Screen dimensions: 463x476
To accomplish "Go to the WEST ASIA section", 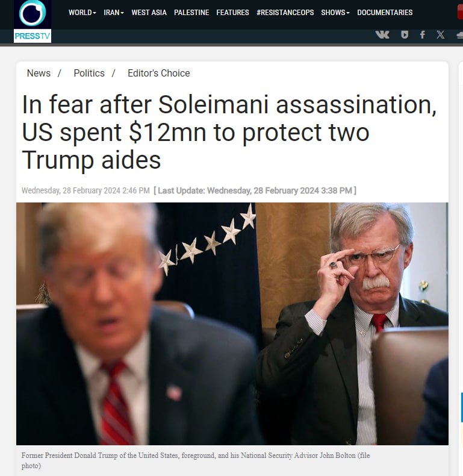I will pos(149,13).
